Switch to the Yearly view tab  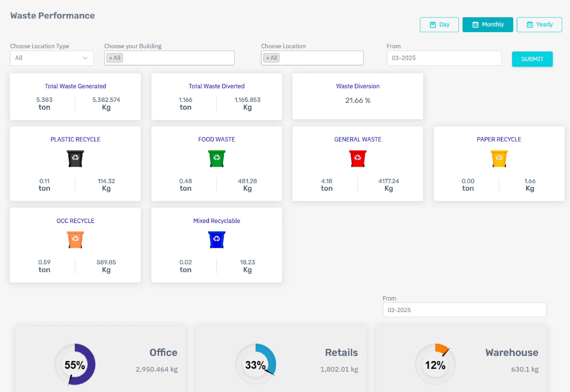539,25
